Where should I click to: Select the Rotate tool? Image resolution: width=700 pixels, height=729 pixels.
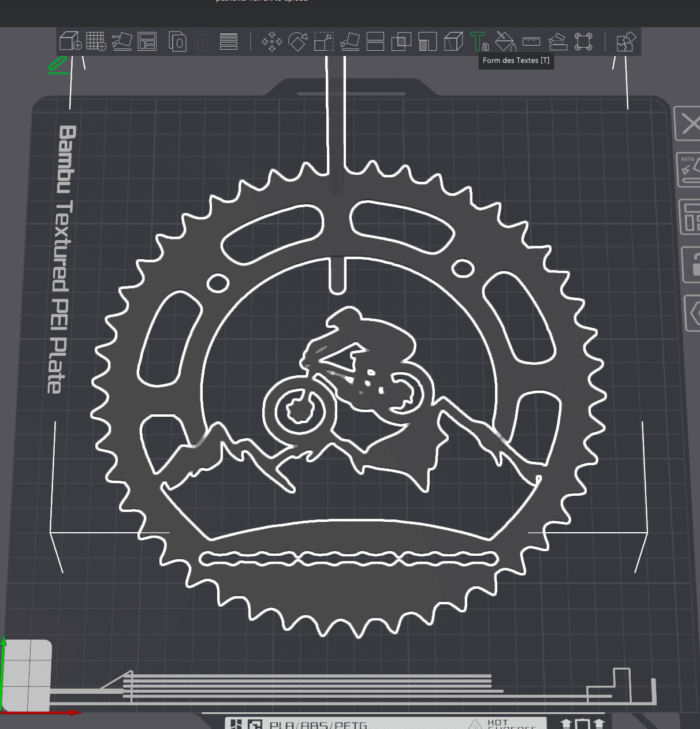tap(297, 42)
